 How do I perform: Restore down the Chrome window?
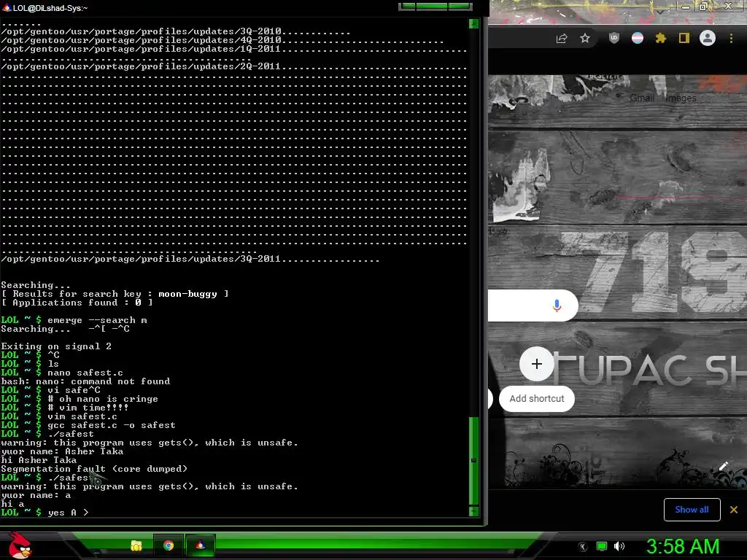pyautogui.click(x=703, y=6)
